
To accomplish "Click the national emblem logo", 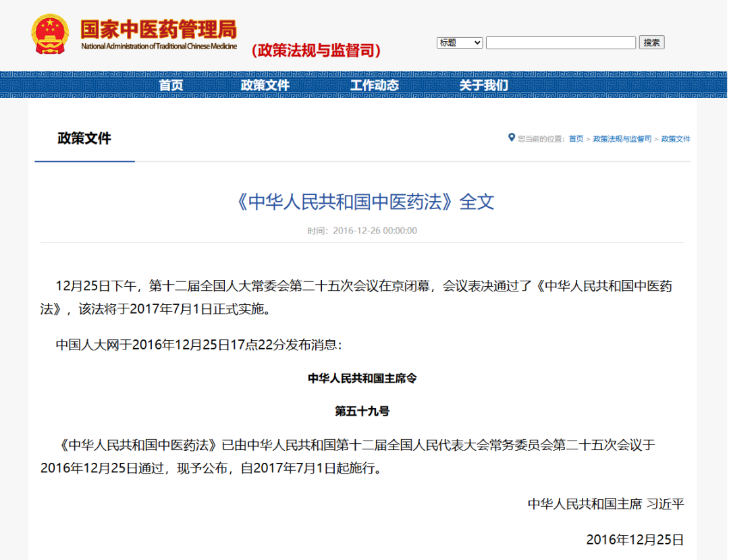I will tap(51, 34).
